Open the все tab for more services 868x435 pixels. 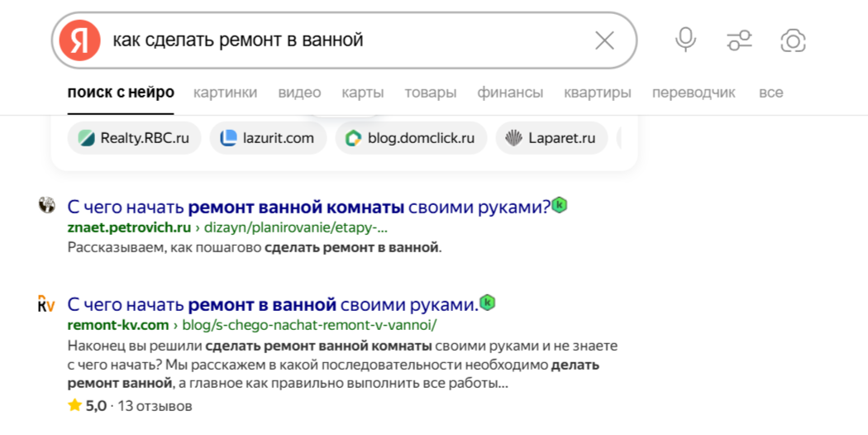pyautogui.click(x=770, y=93)
